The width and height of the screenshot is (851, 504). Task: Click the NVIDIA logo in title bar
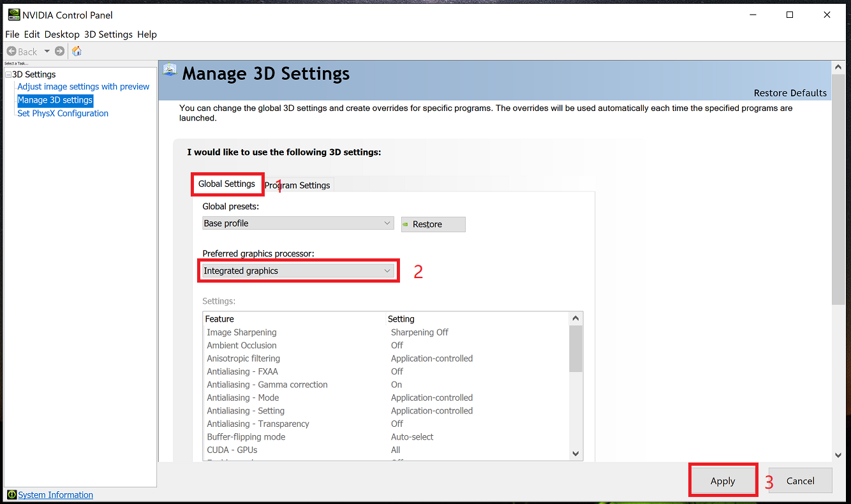pos(13,15)
